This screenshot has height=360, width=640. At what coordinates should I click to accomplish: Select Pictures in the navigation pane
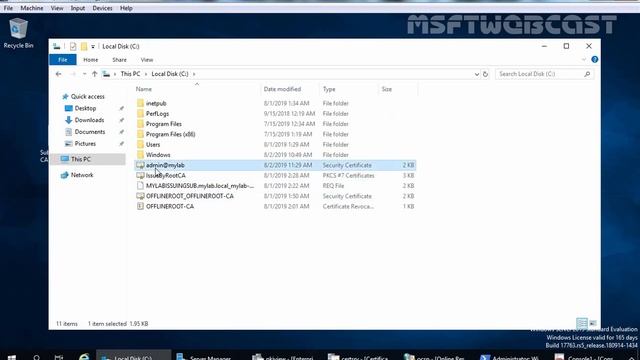[85, 144]
